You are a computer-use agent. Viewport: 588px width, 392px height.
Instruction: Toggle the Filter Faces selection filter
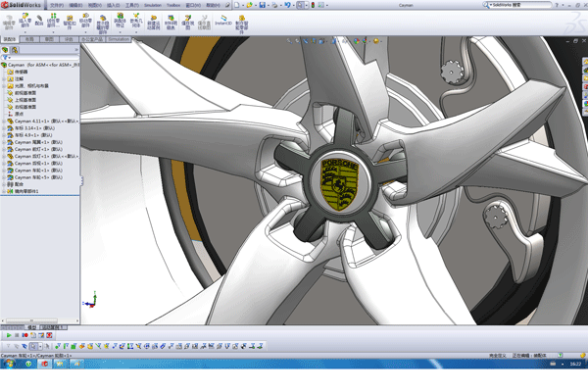73,346
